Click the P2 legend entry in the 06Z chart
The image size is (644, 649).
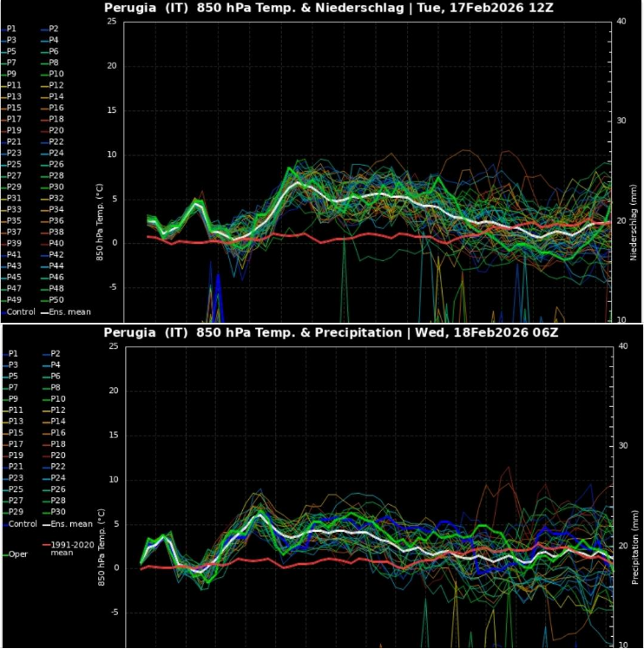point(54,354)
